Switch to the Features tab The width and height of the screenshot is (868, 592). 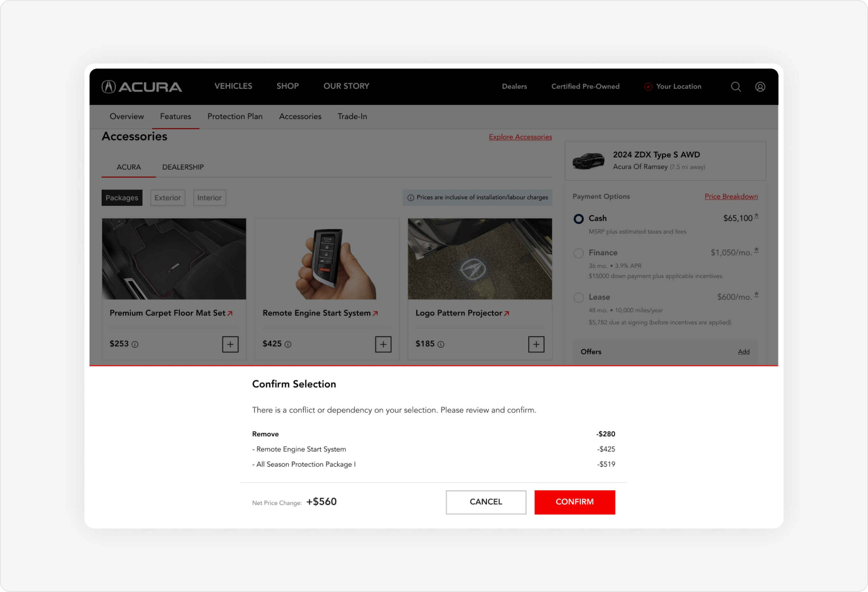(176, 117)
